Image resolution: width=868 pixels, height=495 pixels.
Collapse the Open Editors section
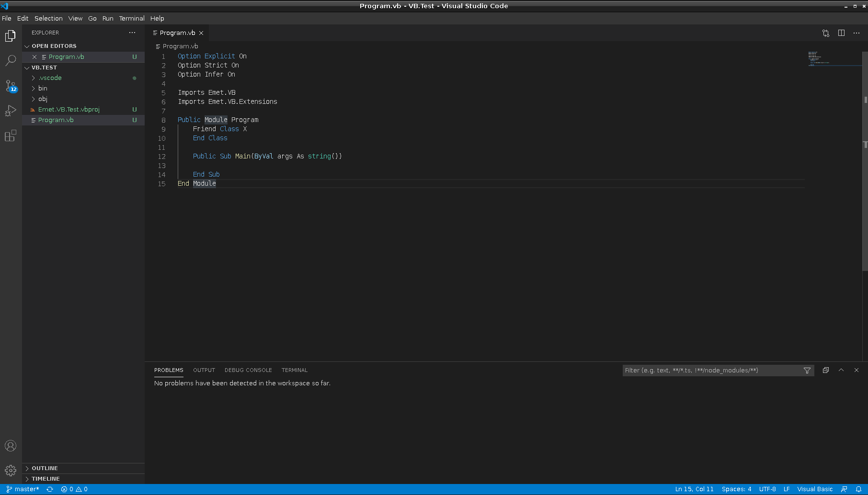click(x=54, y=45)
